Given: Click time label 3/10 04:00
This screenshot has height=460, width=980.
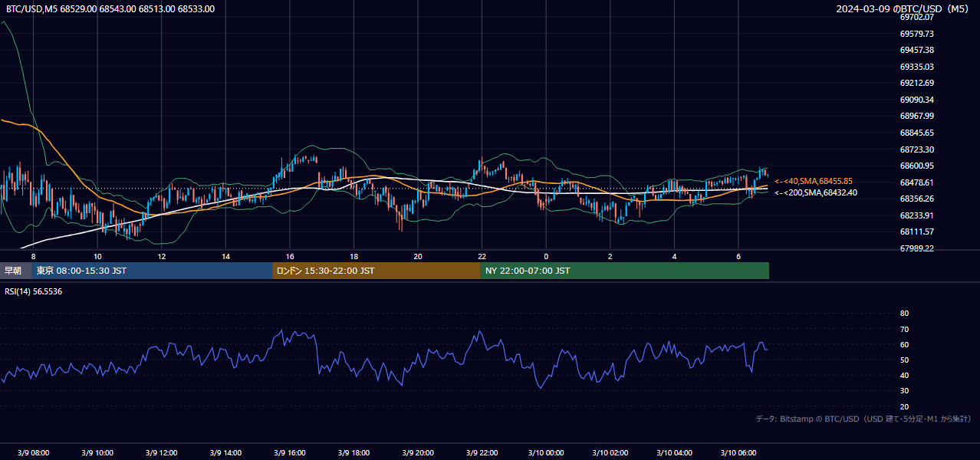Looking at the screenshot, I should coord(674,453).
